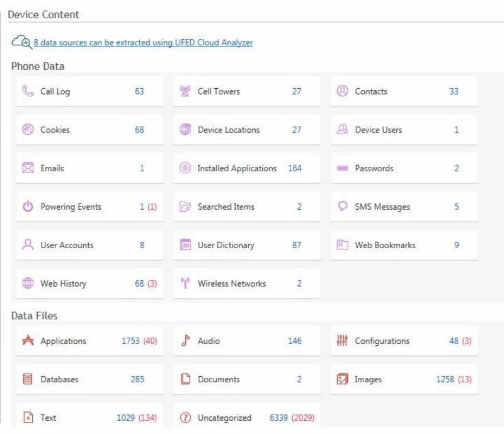This screenshot has width=504, height=434.
Task: Click the Emails envelope icon
Action: 28,168
